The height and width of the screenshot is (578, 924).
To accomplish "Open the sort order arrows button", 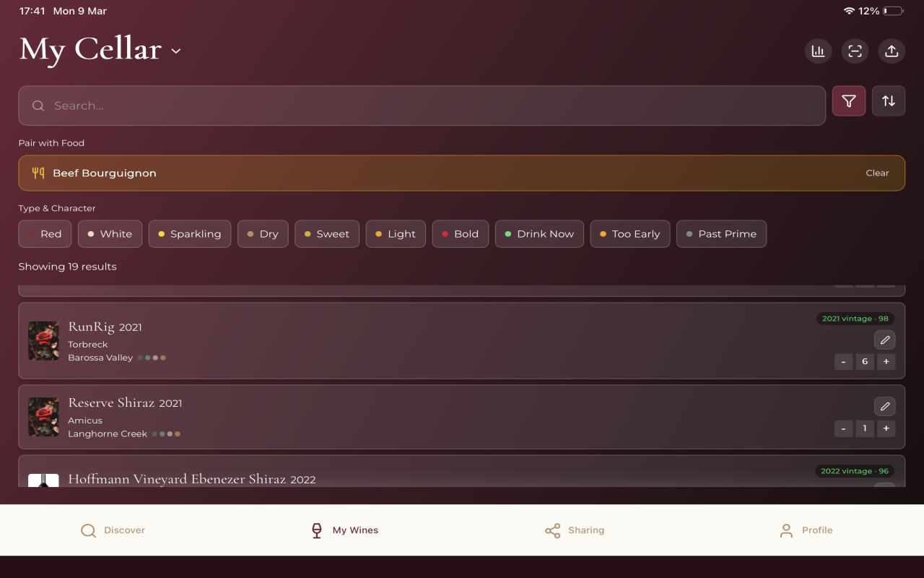I will pos(889,101).
